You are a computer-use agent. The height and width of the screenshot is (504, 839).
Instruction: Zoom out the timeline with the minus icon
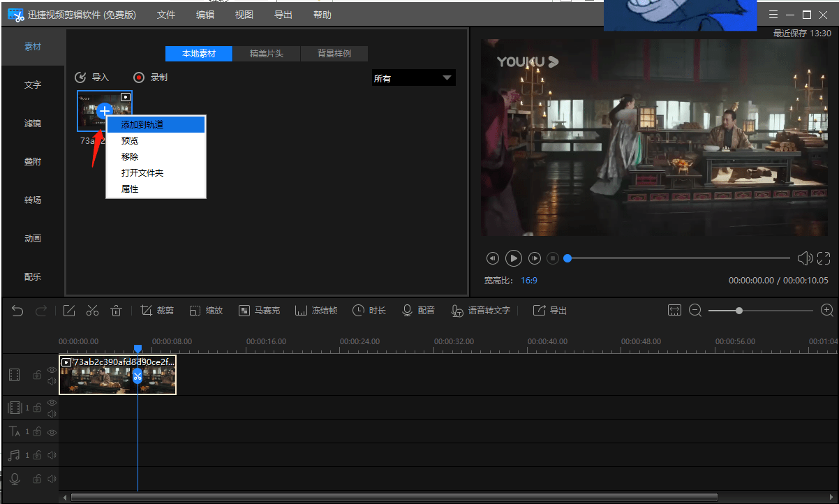[695, 311]
